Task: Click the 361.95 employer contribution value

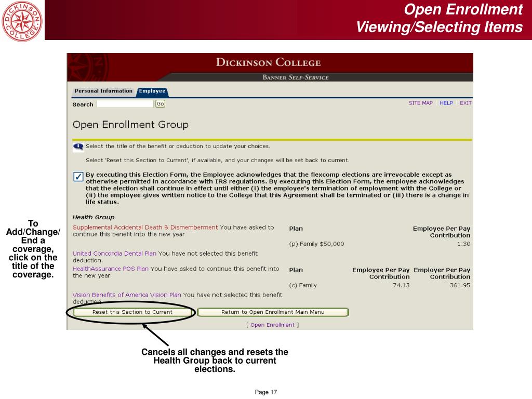Action: point(460,285)
